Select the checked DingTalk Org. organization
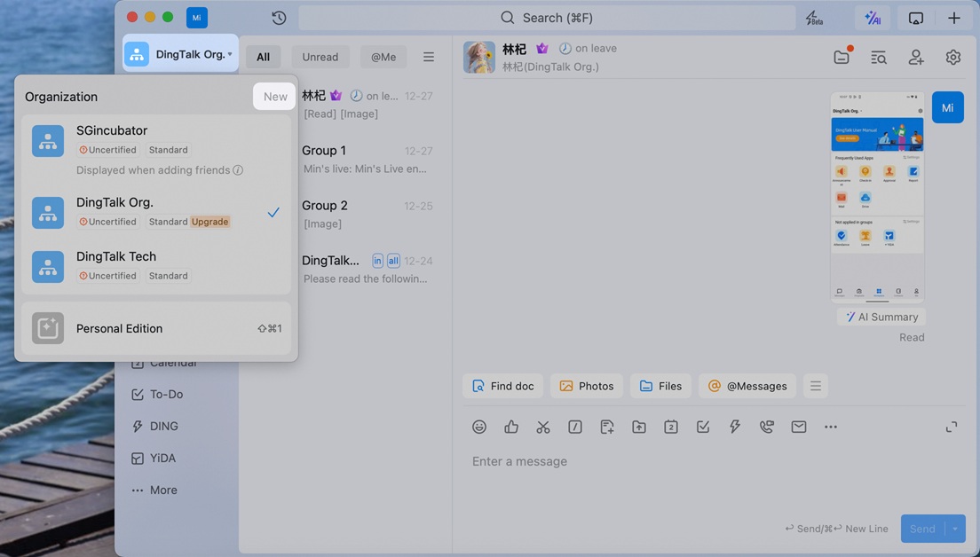The image size is (980, 557). (x=156, y=212)
